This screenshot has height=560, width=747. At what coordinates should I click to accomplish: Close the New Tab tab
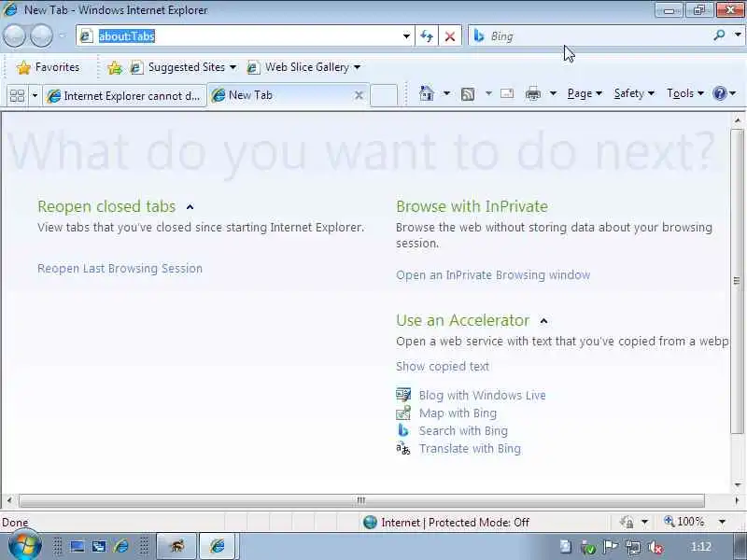359,95
